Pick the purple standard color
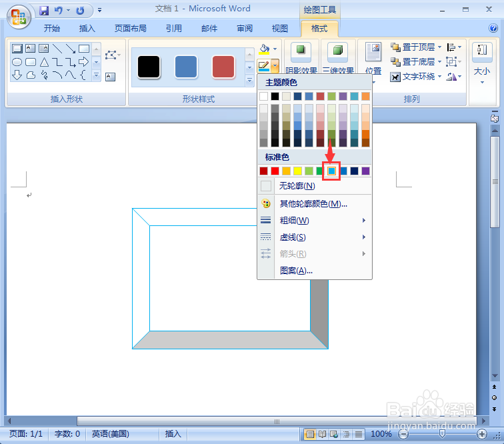504x444 pixels. coord(365,171)
